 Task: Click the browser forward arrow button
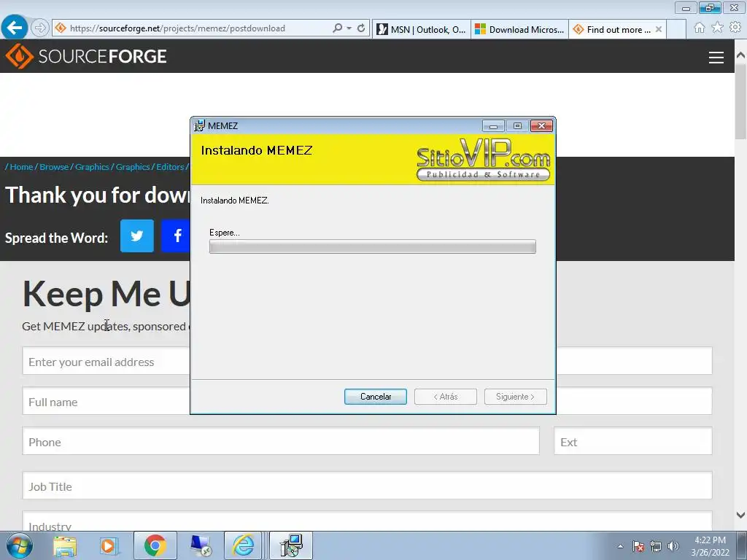click(x=40, y=28)
